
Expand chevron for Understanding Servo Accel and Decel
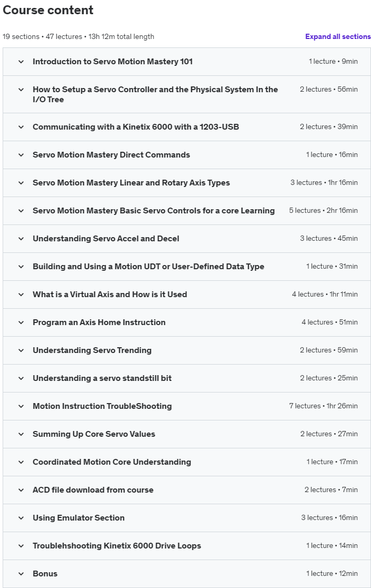tap(21, 239)
